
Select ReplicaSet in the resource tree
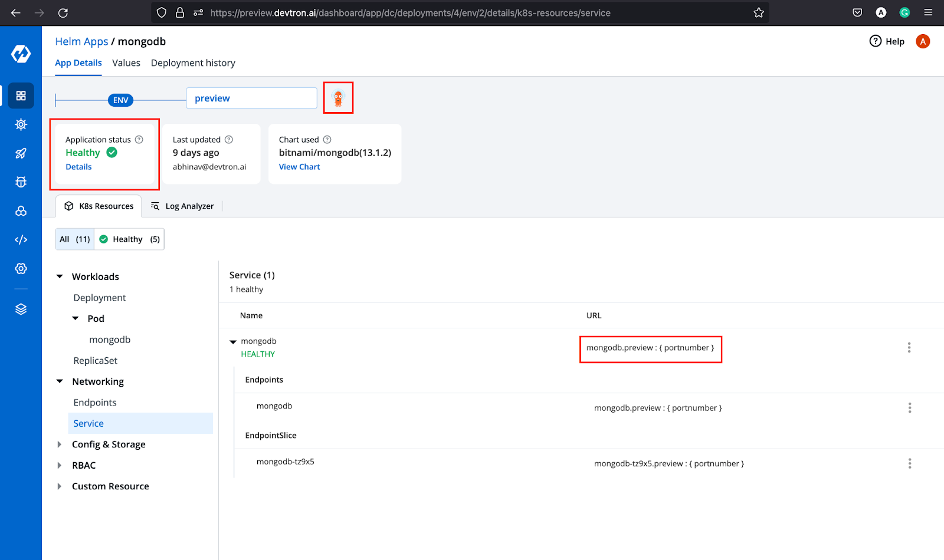tap(95, 361)
